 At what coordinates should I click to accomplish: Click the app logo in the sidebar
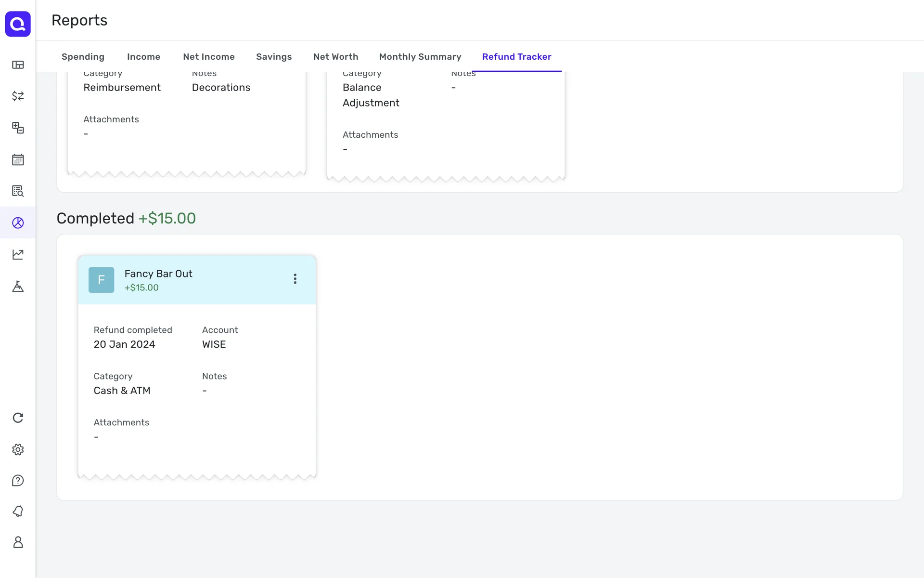(x=18, y=24)
